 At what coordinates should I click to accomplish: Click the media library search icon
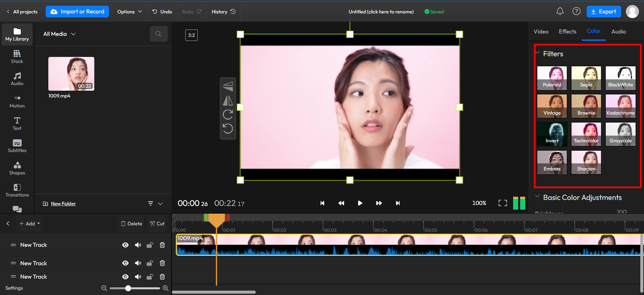pos(158,34)
